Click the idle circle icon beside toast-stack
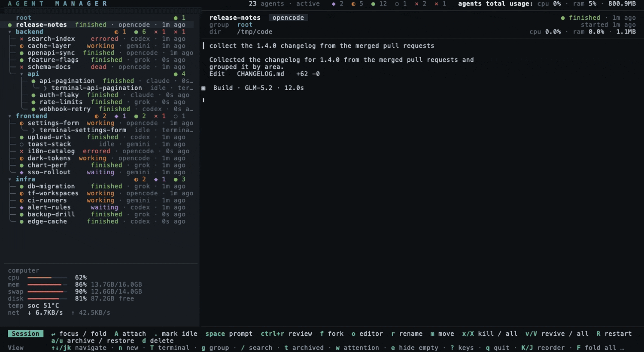Image resolution: width=644 pixels, height=352 pixels. (x=21, y=144)
